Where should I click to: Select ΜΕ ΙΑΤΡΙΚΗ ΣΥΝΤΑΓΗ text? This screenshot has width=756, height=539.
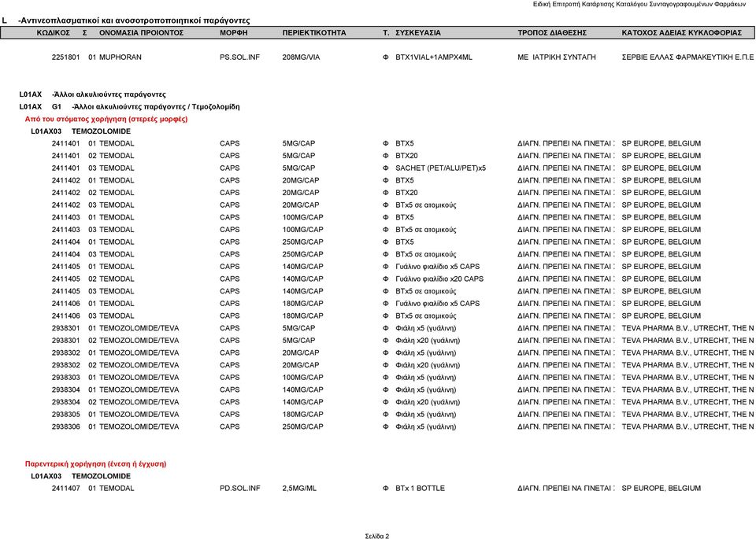(x=557, y=57)
